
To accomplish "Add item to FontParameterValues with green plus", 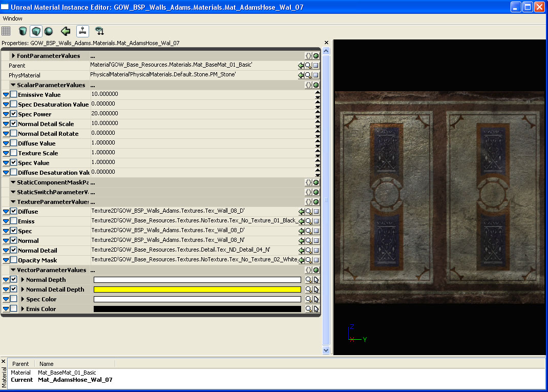I will pos(316,56).
